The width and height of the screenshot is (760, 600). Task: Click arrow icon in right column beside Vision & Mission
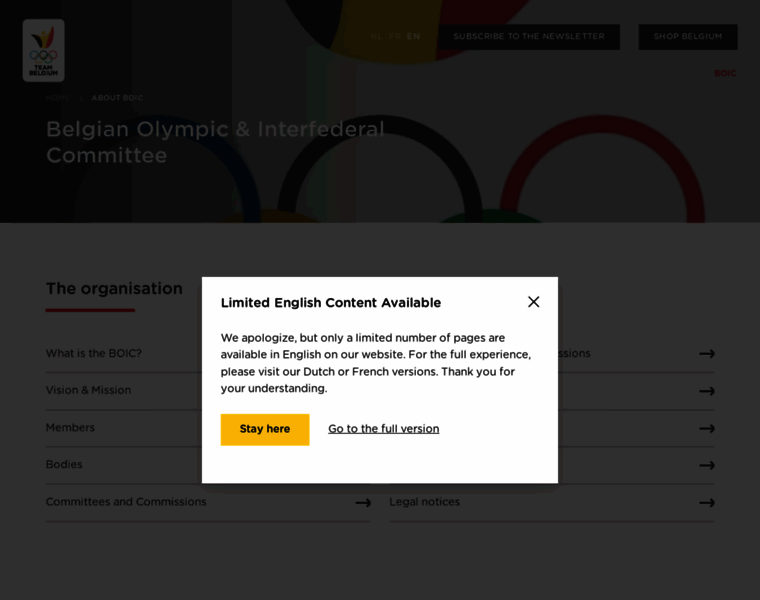pos(707,391)
